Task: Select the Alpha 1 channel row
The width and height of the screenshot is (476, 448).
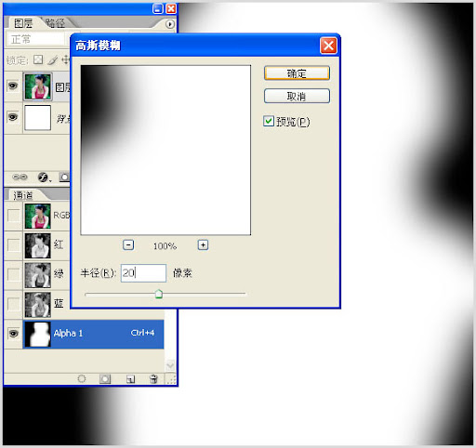Action: tap(93, 334)
